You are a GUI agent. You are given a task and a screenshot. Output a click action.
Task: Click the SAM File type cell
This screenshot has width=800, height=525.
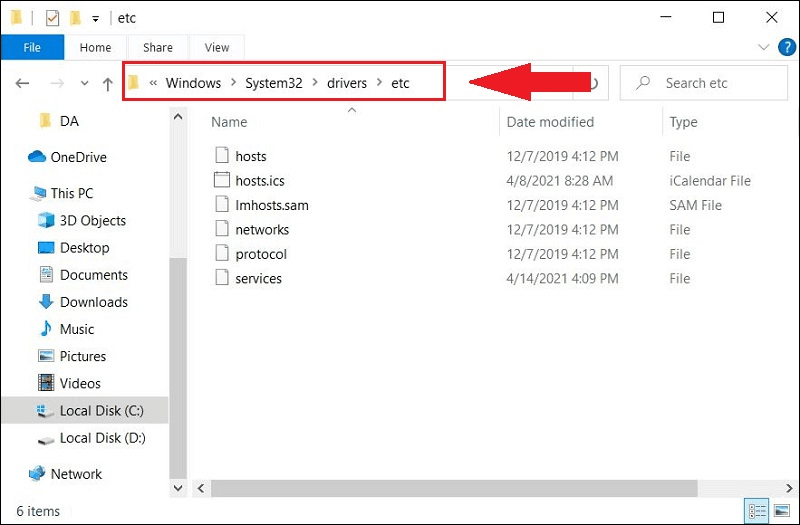pos(695,205)
